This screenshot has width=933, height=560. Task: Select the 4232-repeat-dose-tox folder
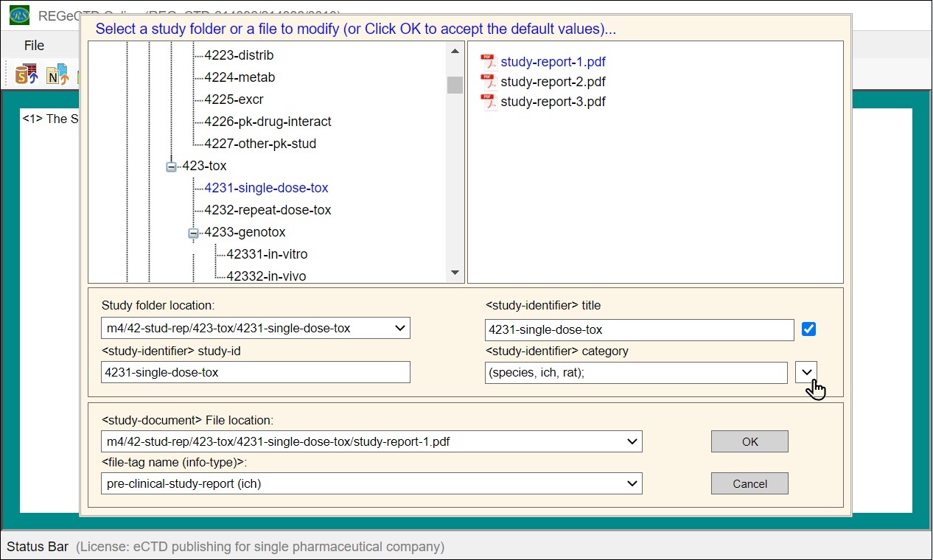click(x=268, y=210)
